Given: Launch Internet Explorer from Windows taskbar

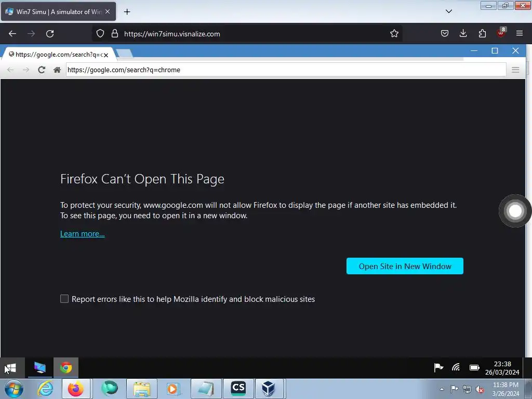Looking at the screenshot, I should (46, 389).
